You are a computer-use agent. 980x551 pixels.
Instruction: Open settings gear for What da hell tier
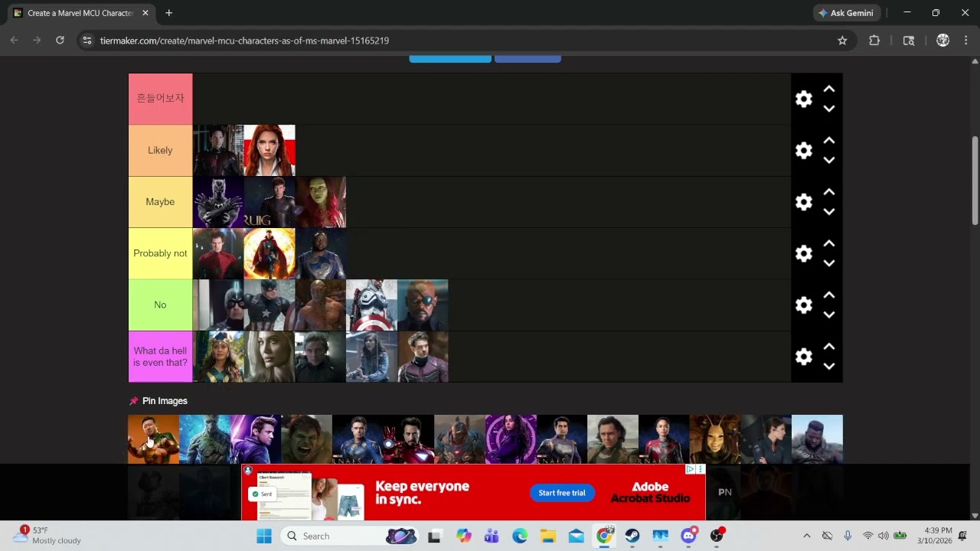tap(803, 357)
